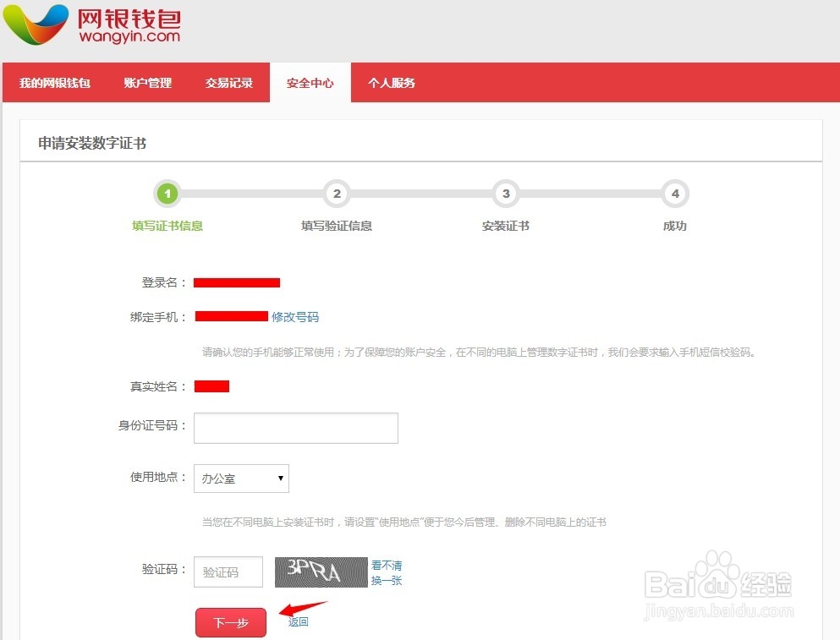Click 换一张 to refresh captcha
The width and height of the screenshot is (840, 640).
click(x=386, y=581)
